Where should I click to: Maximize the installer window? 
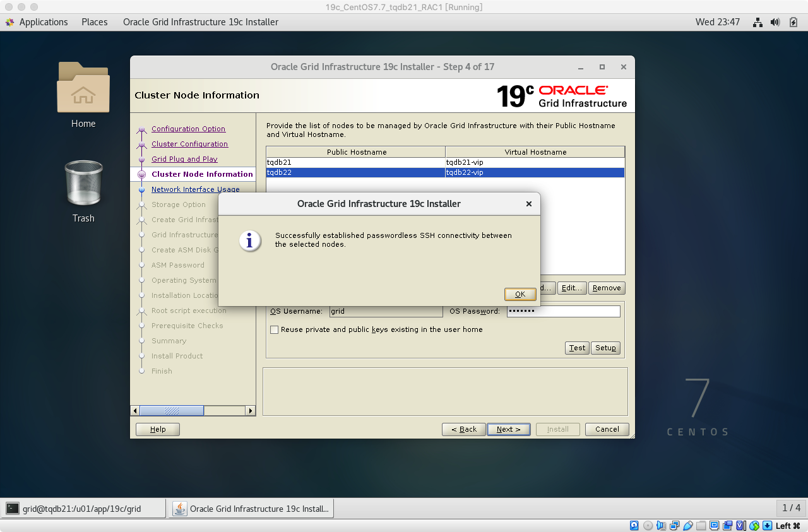(x=602, y=66)
